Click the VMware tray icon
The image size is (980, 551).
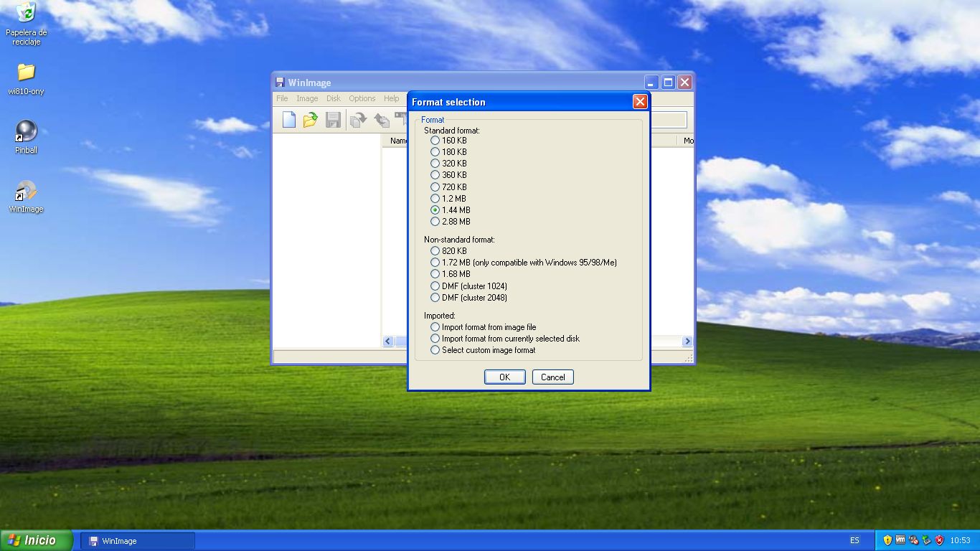tap(900, 540)
